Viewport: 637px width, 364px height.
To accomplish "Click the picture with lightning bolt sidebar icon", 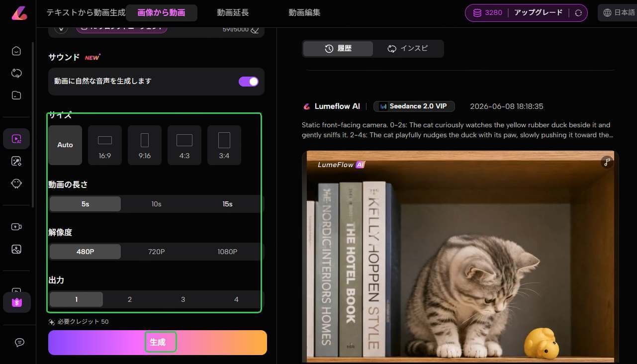I will point(16,249).
